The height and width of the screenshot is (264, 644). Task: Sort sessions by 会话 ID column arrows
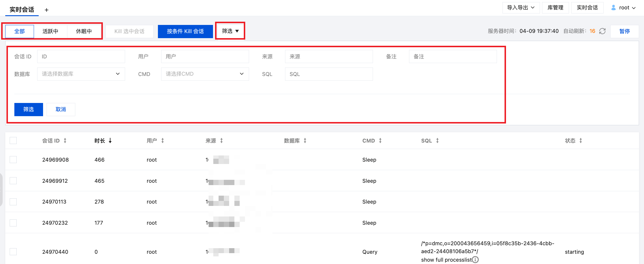[65, 141]
